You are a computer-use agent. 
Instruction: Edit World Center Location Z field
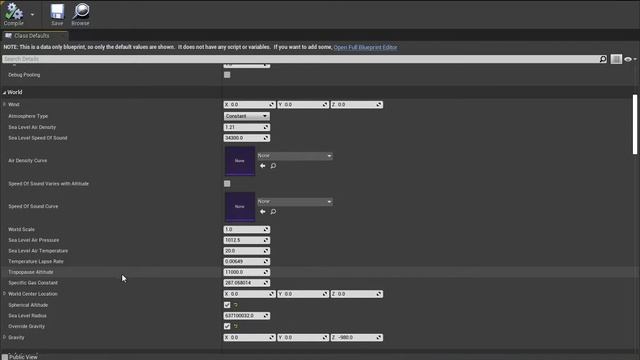coord(357,294)
